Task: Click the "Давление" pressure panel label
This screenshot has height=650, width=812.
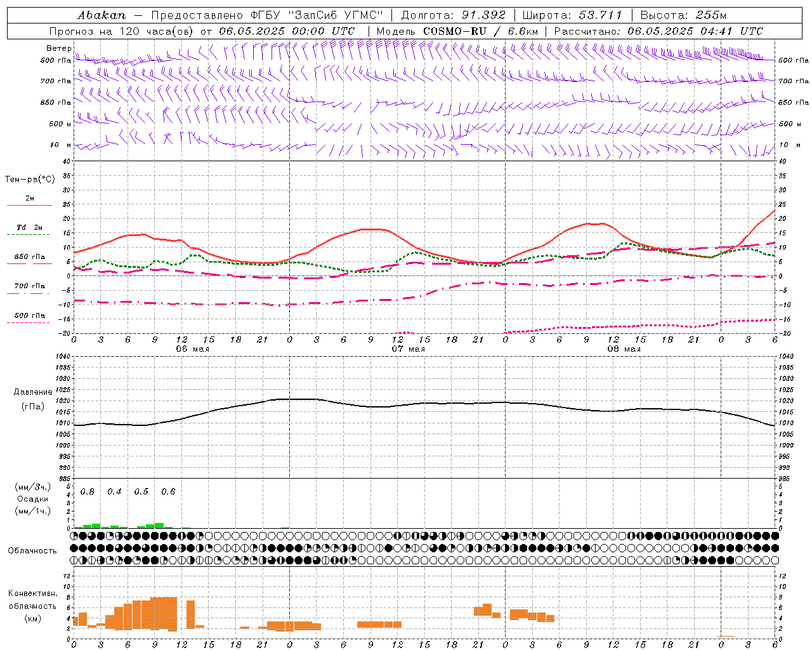Action: click(x=33, y=392)
